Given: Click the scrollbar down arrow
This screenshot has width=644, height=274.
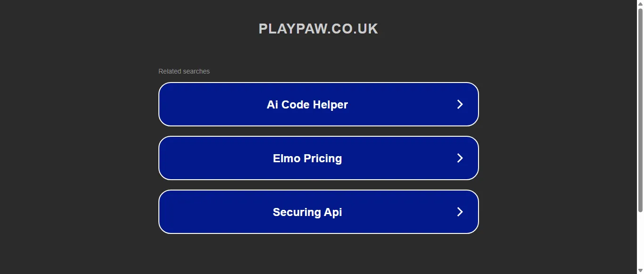Looking at the screenshot, I should (640, 270).
